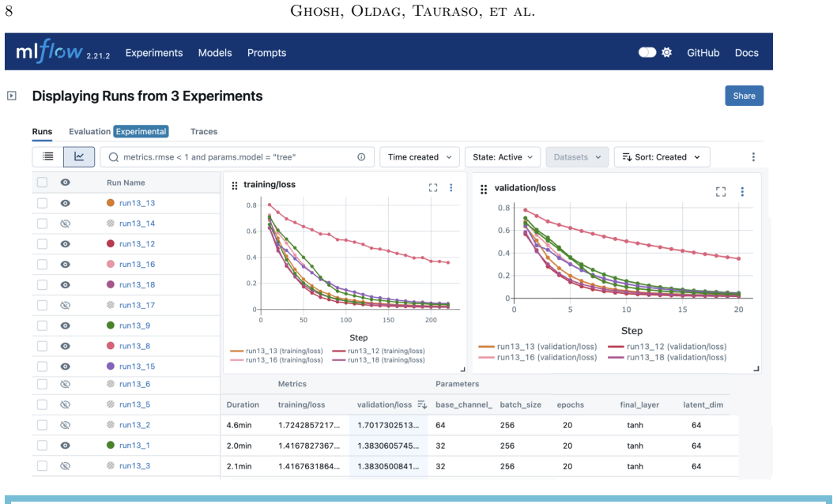Toggle the dark mode switch
Image resolution: width=837 pixels, height=504 pixels.
click(x=647, y=52)
